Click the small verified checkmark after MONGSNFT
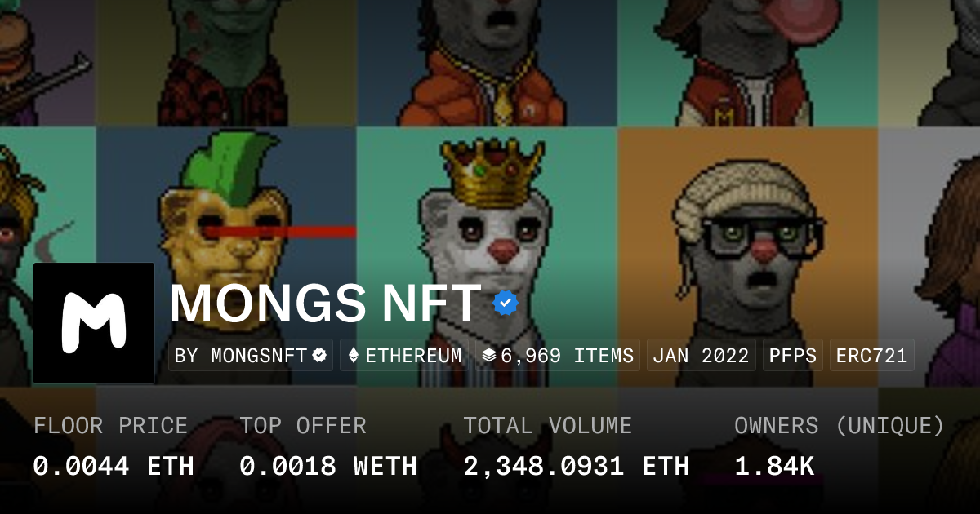The height and width of the screenshot is (514, 980). coord(320,356)
